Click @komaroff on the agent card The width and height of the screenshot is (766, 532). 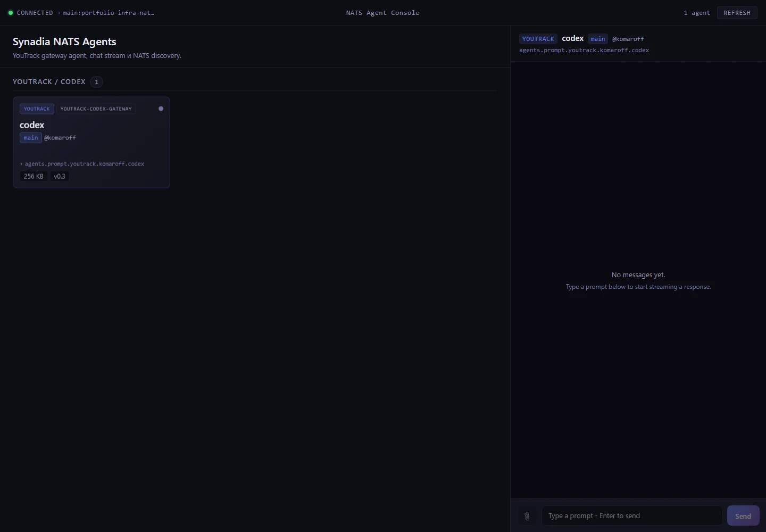[x=60, y=138]
